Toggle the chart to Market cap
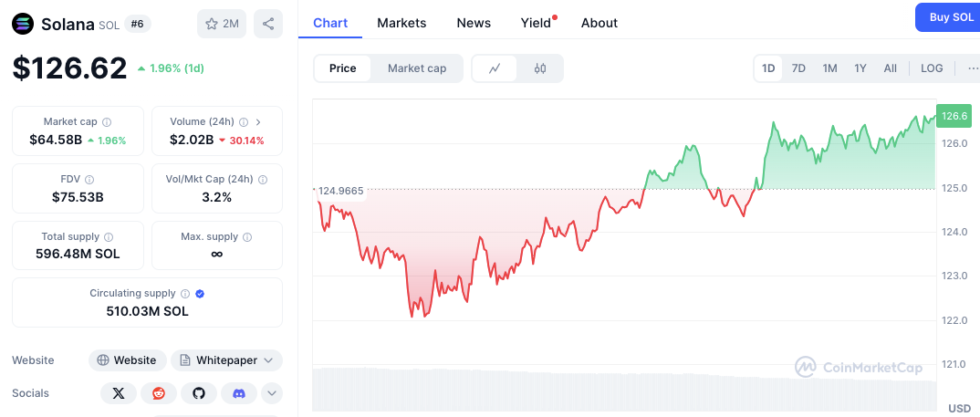Image resolution: width=980 pixels, height=417 pixels. coord(417,68)
